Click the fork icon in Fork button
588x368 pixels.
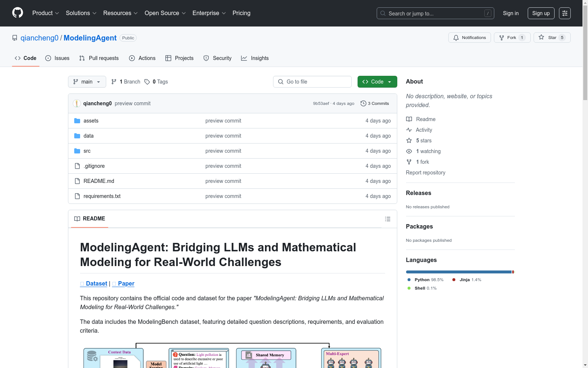point(502,38)
